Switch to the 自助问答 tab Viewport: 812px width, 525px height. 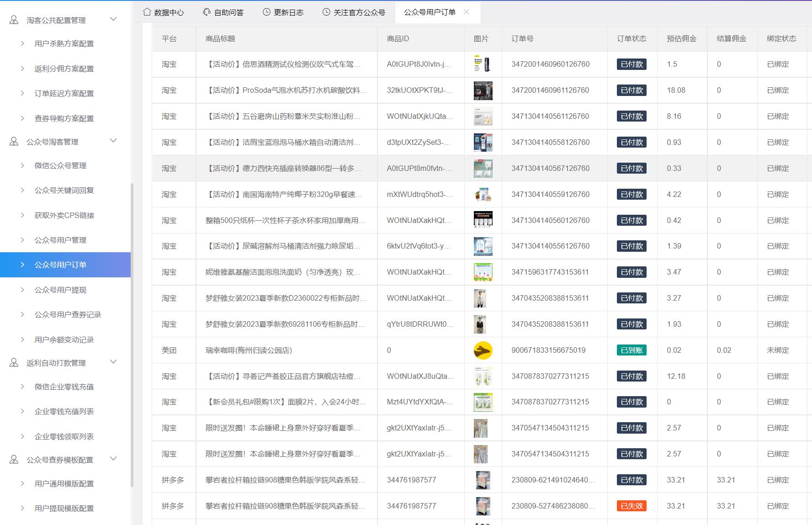click(x=223, y=12)
